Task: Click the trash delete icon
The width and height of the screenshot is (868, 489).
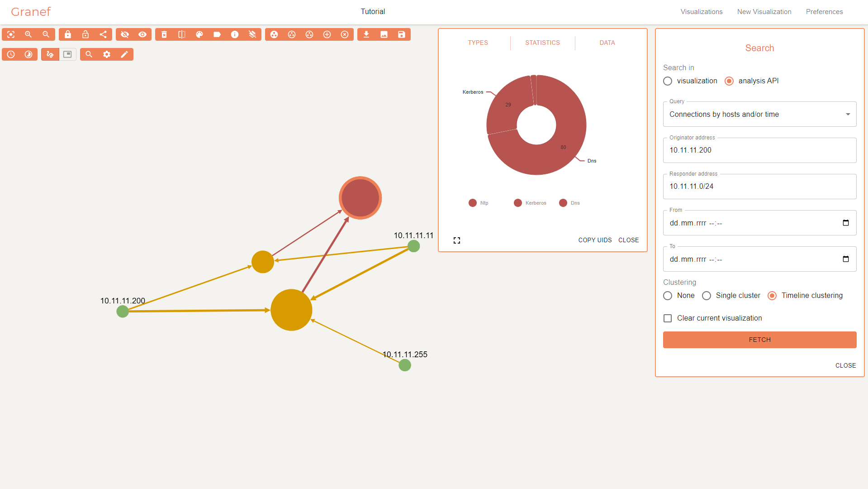Action: [x=164, y=34]
